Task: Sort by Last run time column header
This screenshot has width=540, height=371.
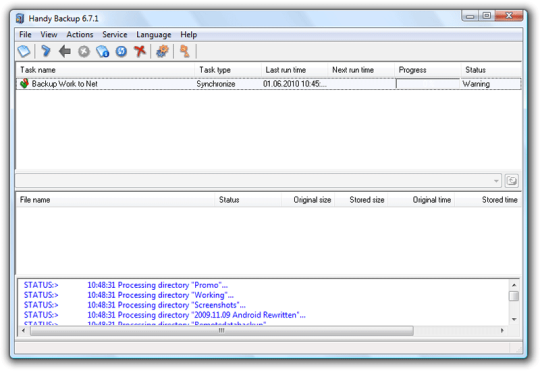Action: [294, 70]
